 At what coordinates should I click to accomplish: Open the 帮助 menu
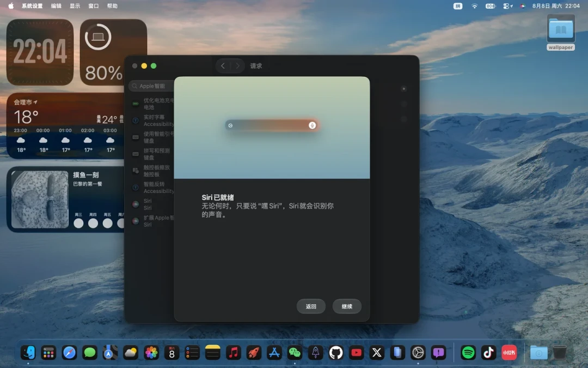pyautogui.click(x=112, y=6)
